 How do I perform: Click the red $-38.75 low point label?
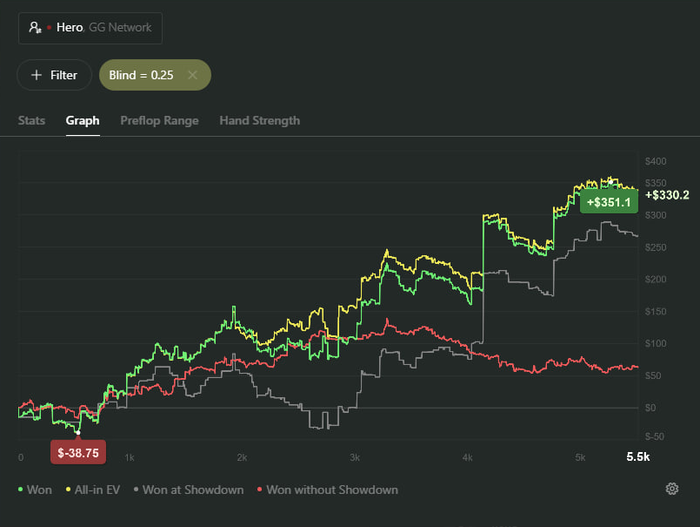click(78, 452)
